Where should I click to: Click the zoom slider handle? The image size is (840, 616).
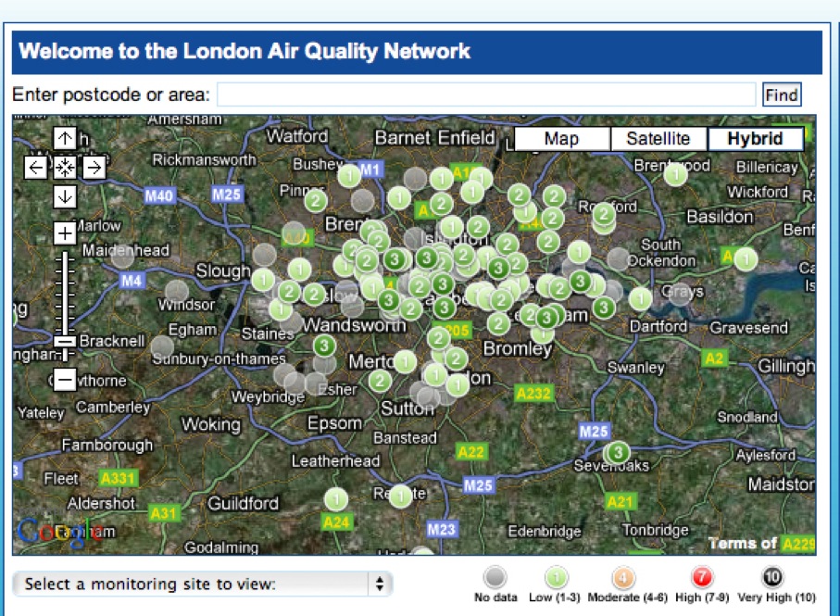[64, 341]
